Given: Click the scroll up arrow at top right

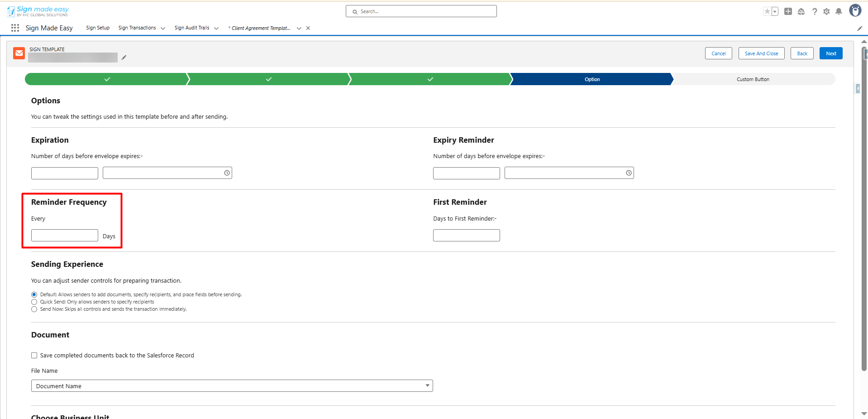Looking at the screenshot, I should [x=864, y=42].
